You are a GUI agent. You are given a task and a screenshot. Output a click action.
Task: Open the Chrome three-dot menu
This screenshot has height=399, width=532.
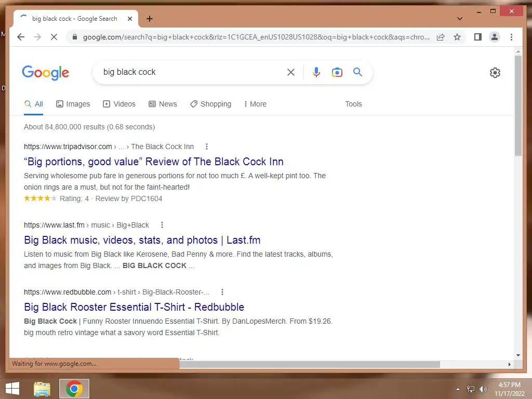(511, 37)
